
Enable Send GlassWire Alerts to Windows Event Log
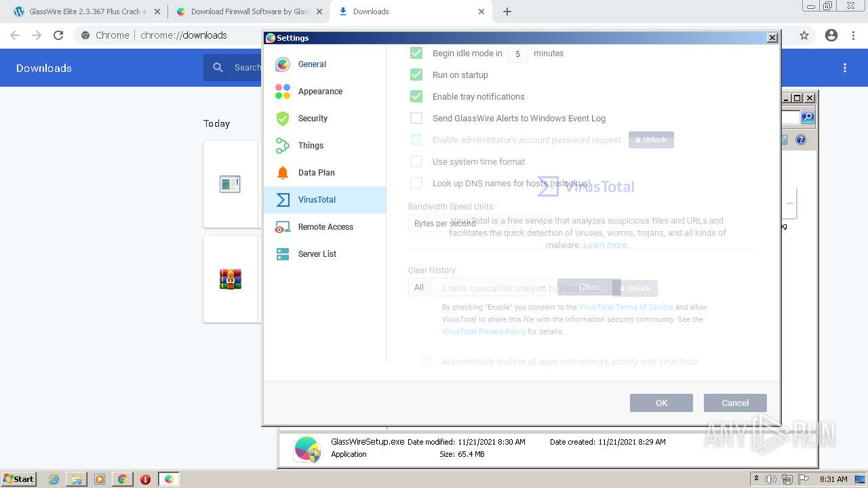(416, 118)
